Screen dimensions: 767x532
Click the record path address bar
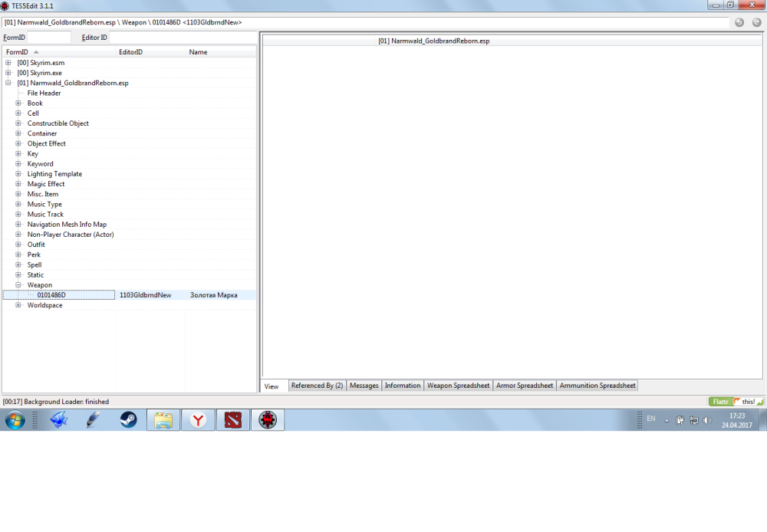(x=366, y=22)
